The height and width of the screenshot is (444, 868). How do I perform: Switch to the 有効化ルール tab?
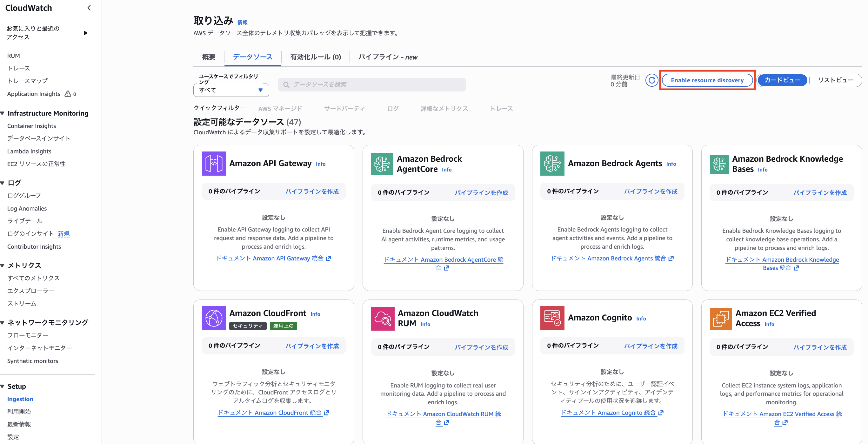click(x=315, y=57)
